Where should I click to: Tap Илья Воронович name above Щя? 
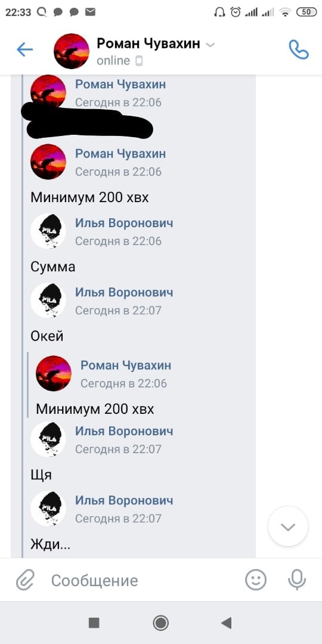124,431
